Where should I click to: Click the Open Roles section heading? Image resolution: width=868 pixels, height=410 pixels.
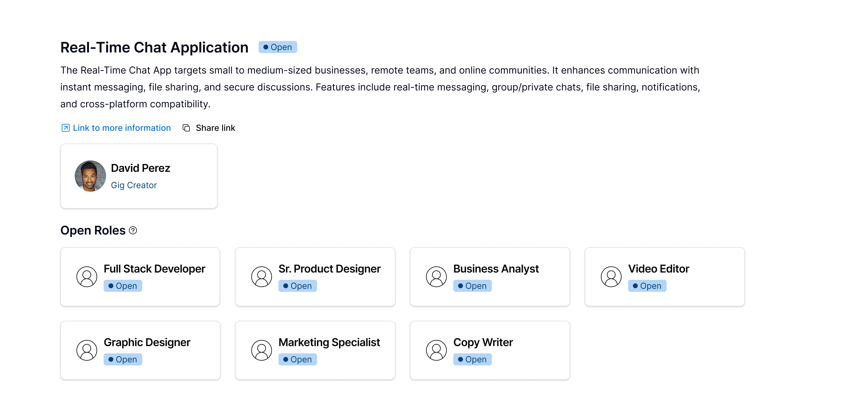tap(93, 230)
